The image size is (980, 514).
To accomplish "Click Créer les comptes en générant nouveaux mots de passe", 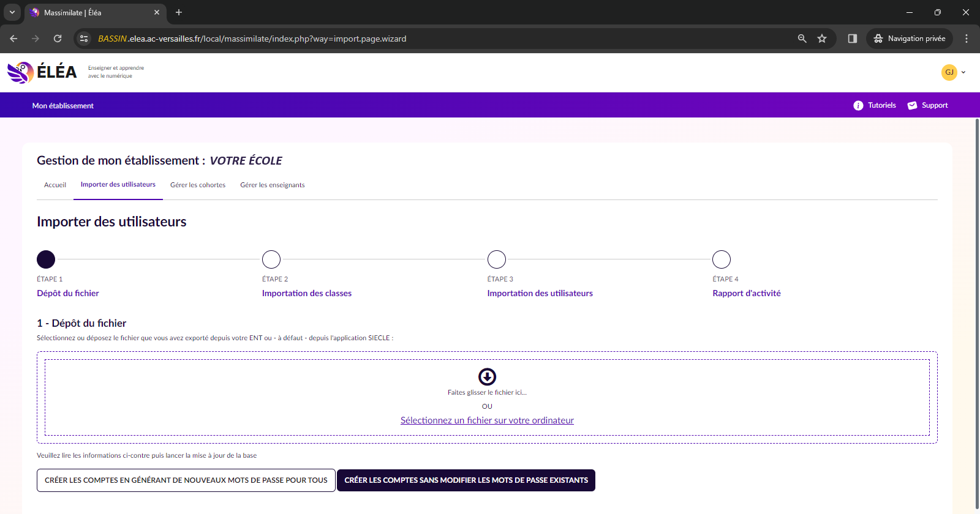I will (x=186, y=480).
